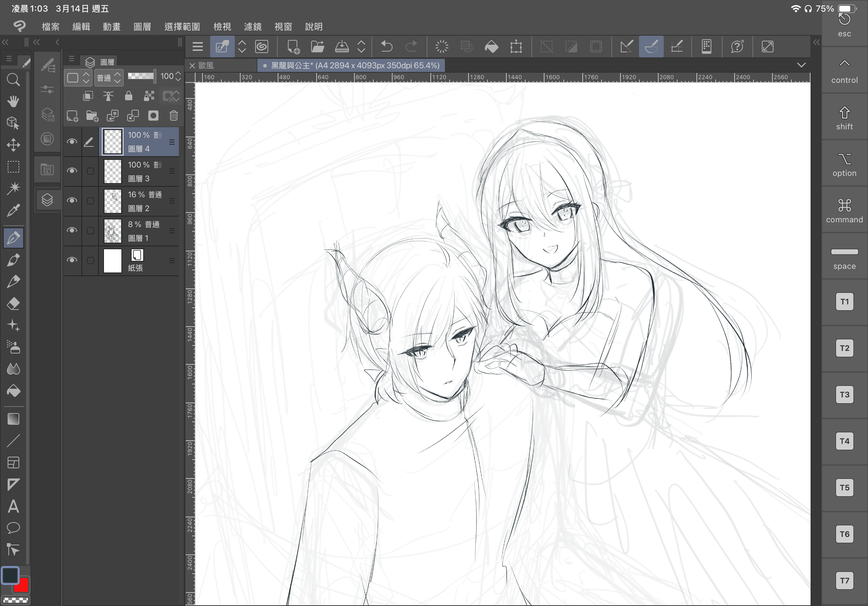
Task: Select the Fill bucket tool in sidebar
Action: (13, 391)
